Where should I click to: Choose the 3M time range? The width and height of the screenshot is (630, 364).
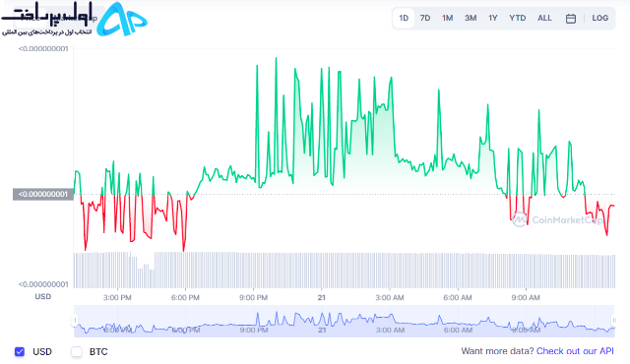click(471, 18)
